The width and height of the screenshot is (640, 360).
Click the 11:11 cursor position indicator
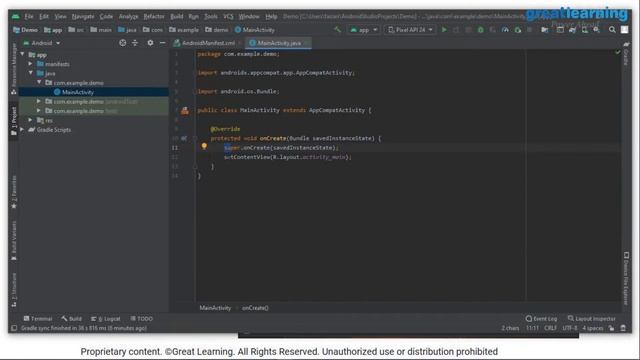532,328
